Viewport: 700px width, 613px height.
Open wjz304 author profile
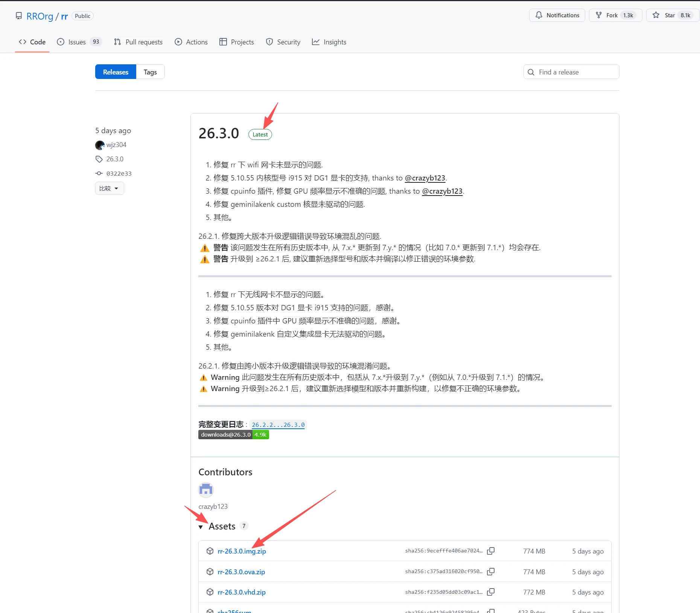pyautogui.click(x=116, y=145)
